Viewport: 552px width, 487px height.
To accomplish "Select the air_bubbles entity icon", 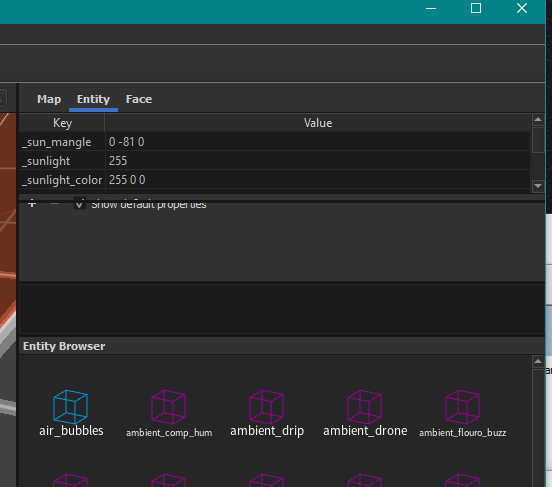I will pyautogui.click(x=70, y=407).
